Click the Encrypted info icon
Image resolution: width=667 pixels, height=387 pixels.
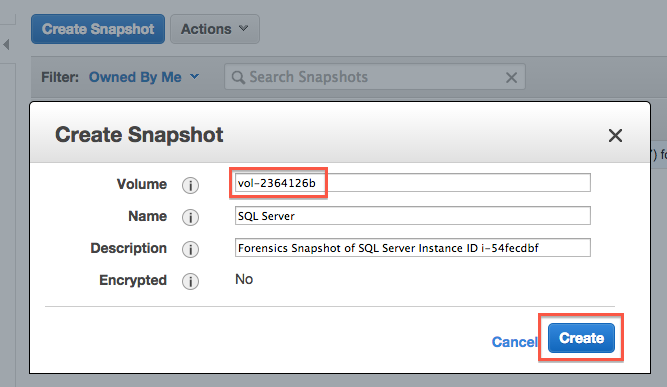coord(190,281)
